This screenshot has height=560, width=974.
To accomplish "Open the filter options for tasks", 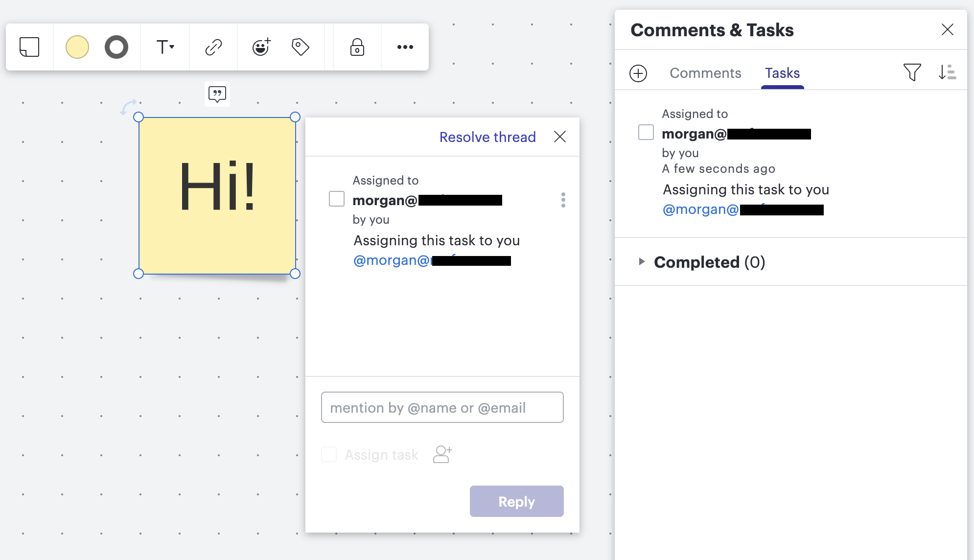I will [912, 72].
